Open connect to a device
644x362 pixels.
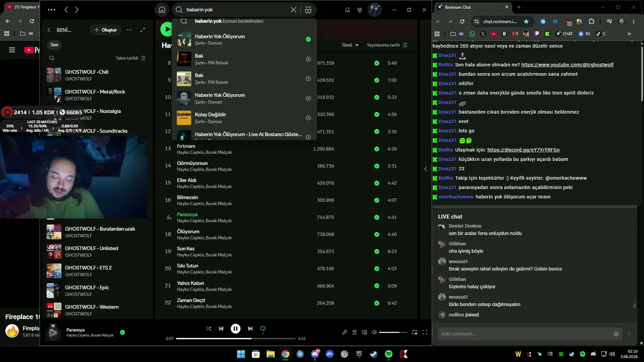point(364,332)
